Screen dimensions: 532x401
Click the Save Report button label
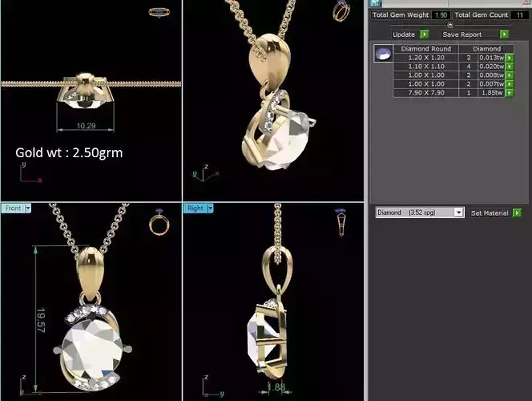click(462, 34)
